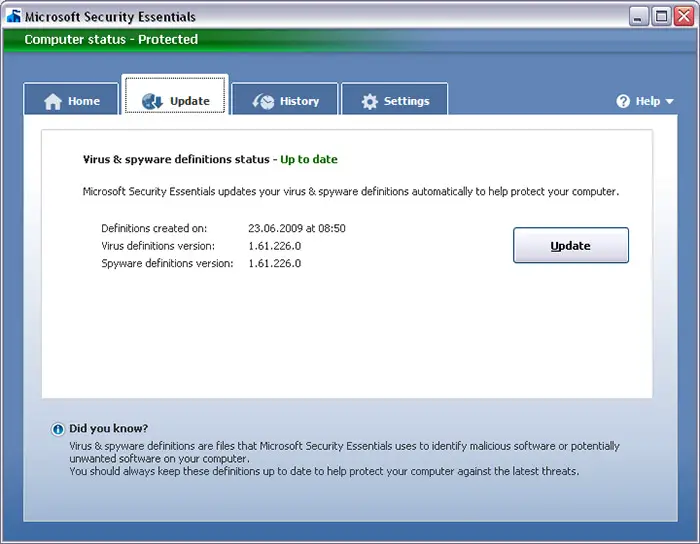Click the spyware definitions version value 1.61.226.0
700x544 pixels.
[275, 263]
